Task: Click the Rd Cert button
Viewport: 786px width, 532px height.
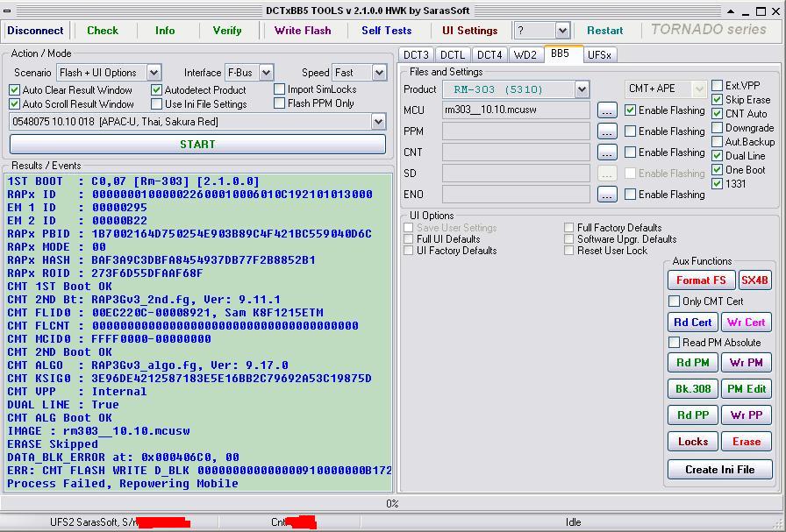Action: [693, 323]
